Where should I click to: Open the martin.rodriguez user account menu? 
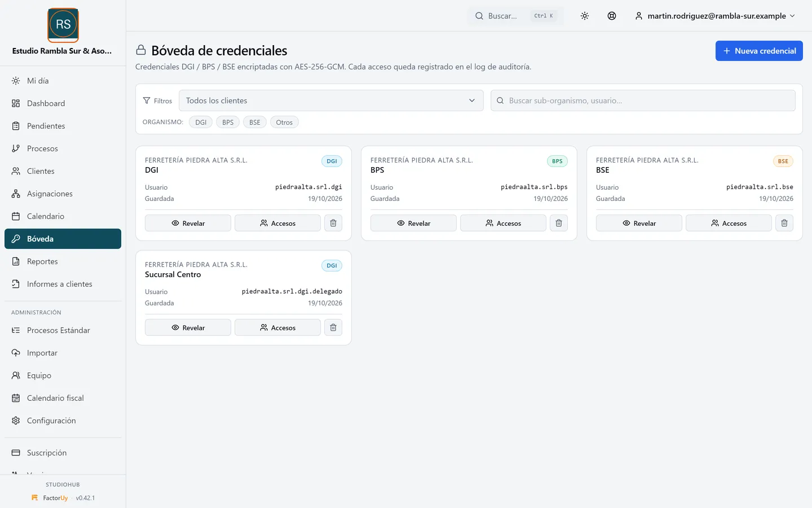pos(715,16)
